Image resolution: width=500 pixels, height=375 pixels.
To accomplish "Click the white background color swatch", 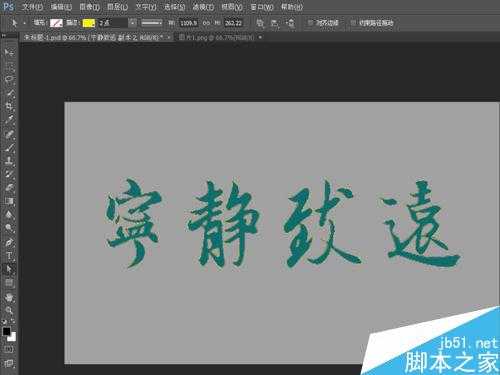I will point(13,338).
